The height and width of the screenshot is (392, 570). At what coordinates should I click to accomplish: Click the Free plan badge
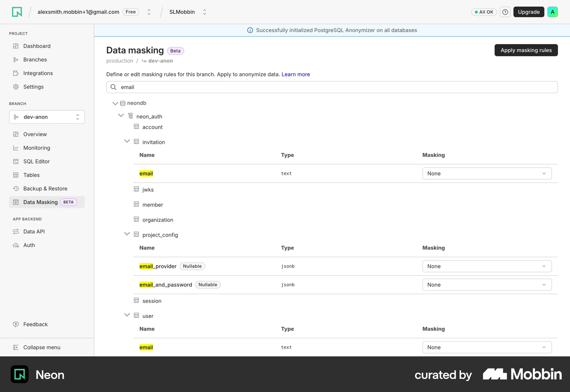(131, 12)
